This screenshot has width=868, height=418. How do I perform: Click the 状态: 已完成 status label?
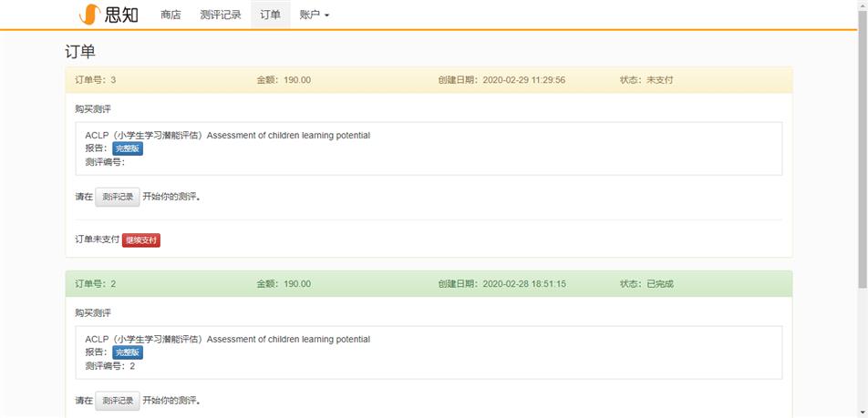(x=646, y=284)
